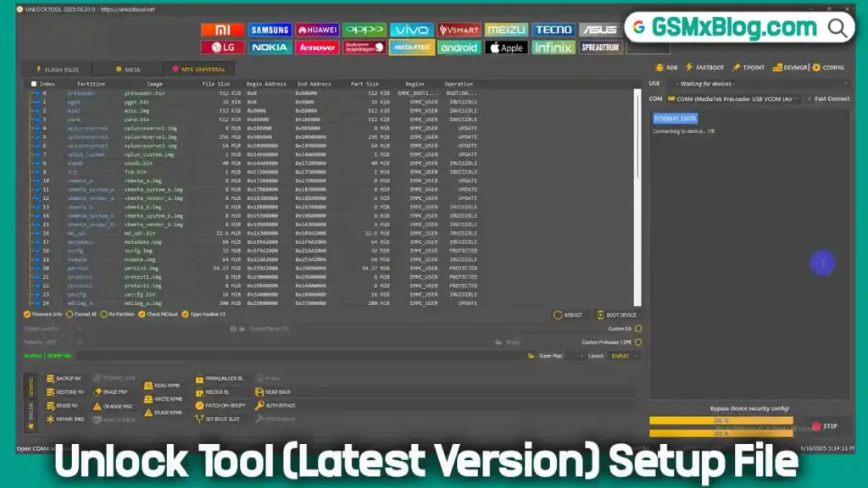
Task: Run Erase RPMB
Action: click(x=164, y=413)
